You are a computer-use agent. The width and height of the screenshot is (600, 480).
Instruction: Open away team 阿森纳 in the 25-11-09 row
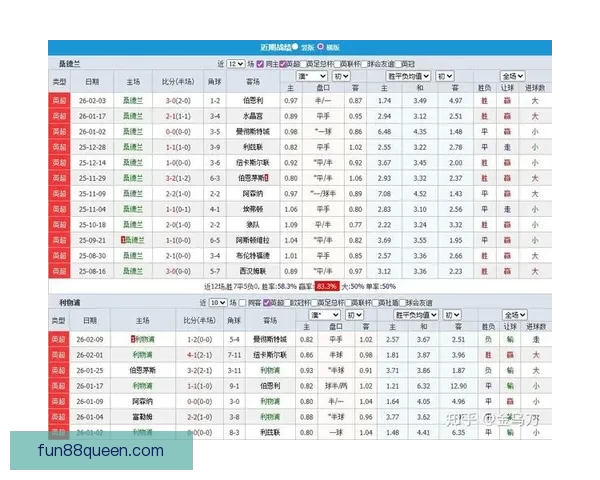tap(253, 194)
